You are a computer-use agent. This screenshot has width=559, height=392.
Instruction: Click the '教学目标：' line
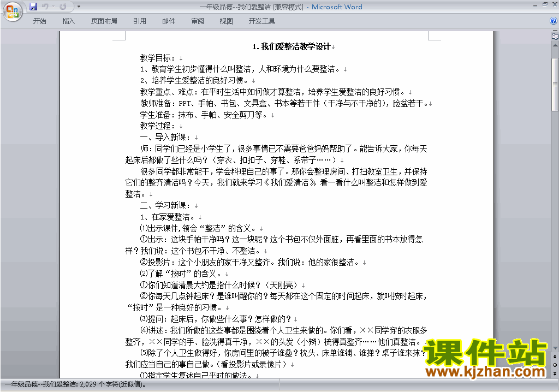[158, 58]
